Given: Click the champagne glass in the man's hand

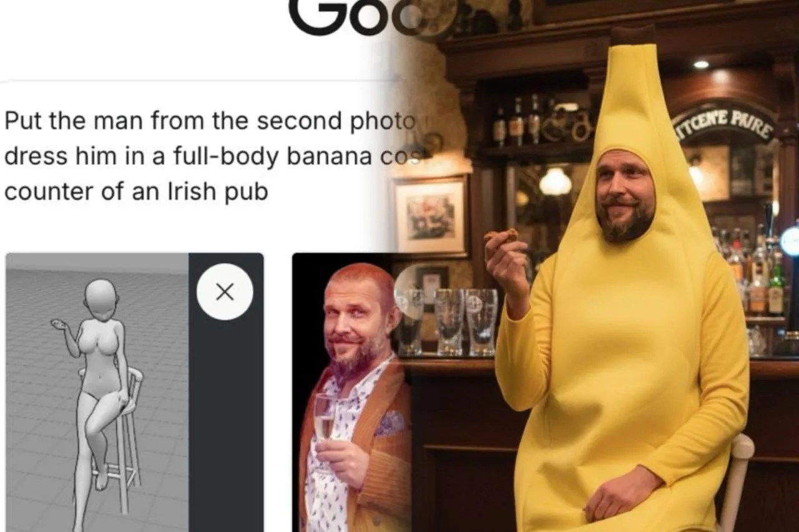Looking at the screenshot, I should point(324,425).
